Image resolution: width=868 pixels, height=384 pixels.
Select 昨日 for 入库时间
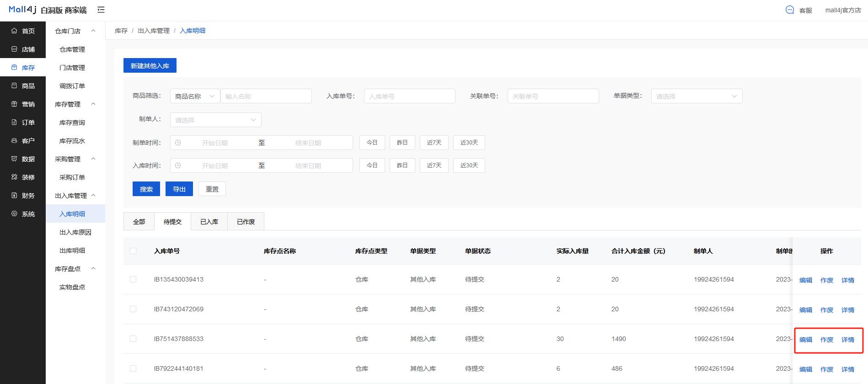click(x=402, y=165)
